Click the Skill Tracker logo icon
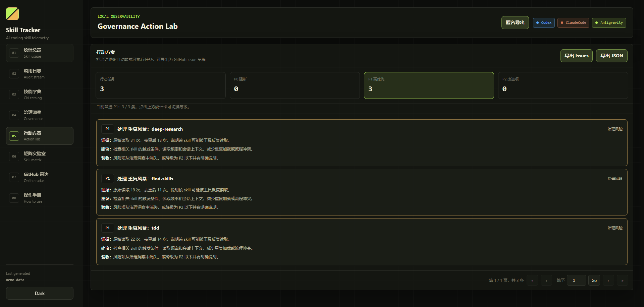Image resolution: width=644 pixels, height=307 pixels. pos(12,14)
